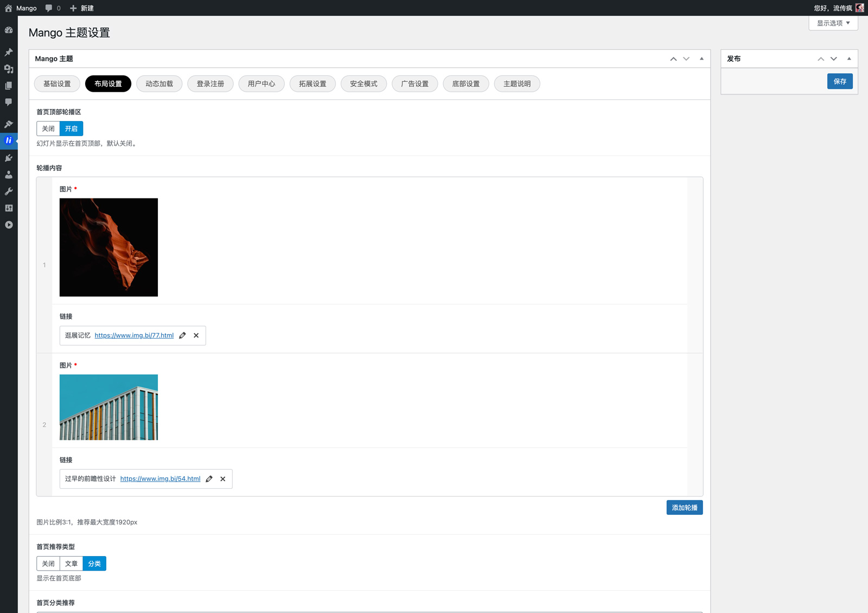Open the img.bi/77.html link

coord(134,335)
